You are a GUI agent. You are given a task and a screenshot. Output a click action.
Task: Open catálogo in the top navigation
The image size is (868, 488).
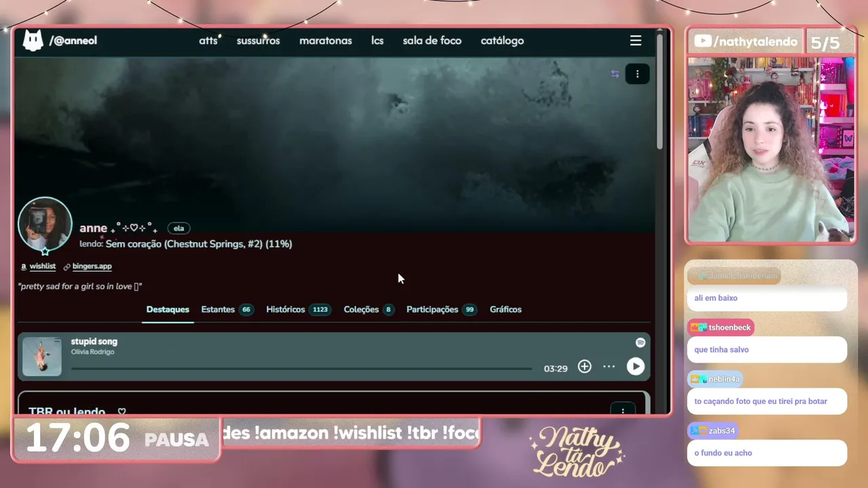tap(502, 41)
